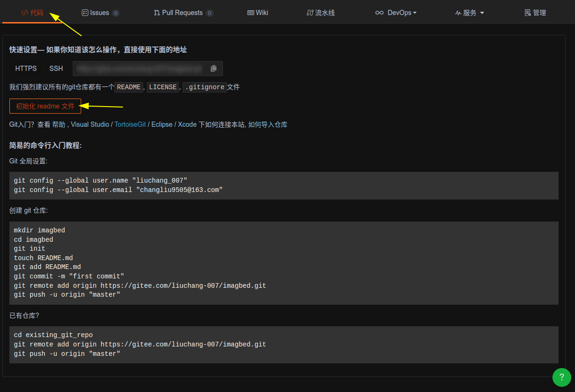This screenshot has height=392, width=575.
Task: Click the Pull Requests count badge
Action: point(209,13)
